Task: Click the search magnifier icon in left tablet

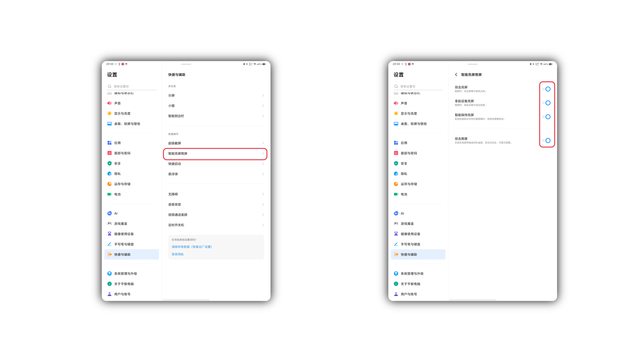Action: click(110, 86)
